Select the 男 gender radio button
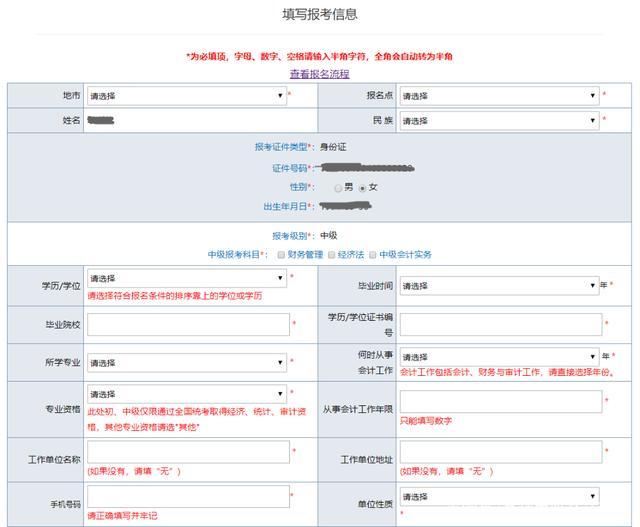 (338, 188)
